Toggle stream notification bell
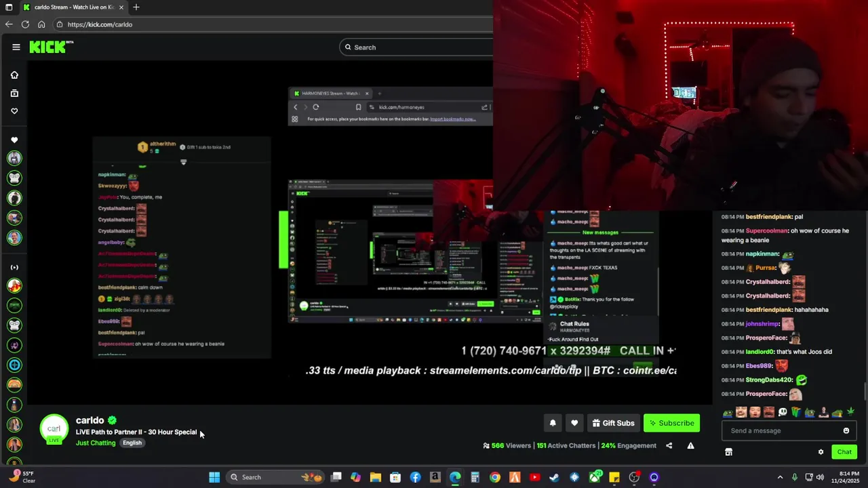 [x=553, y=423]
